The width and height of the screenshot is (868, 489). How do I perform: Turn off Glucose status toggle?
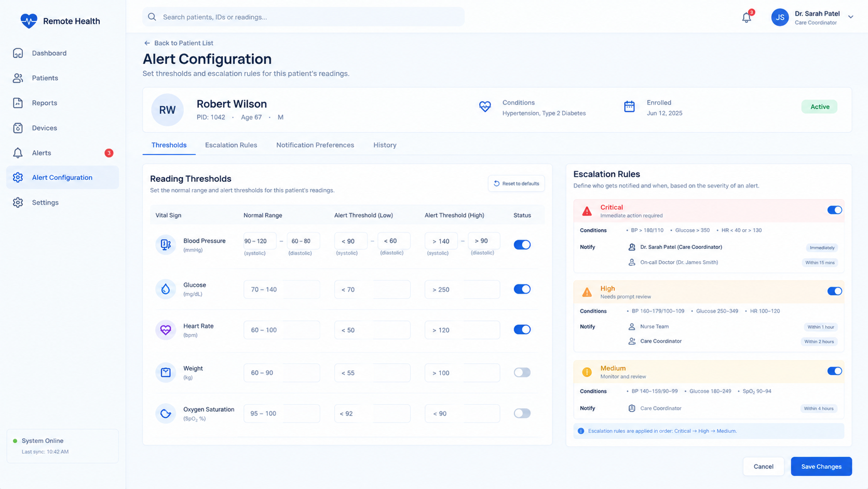[522, 289]
